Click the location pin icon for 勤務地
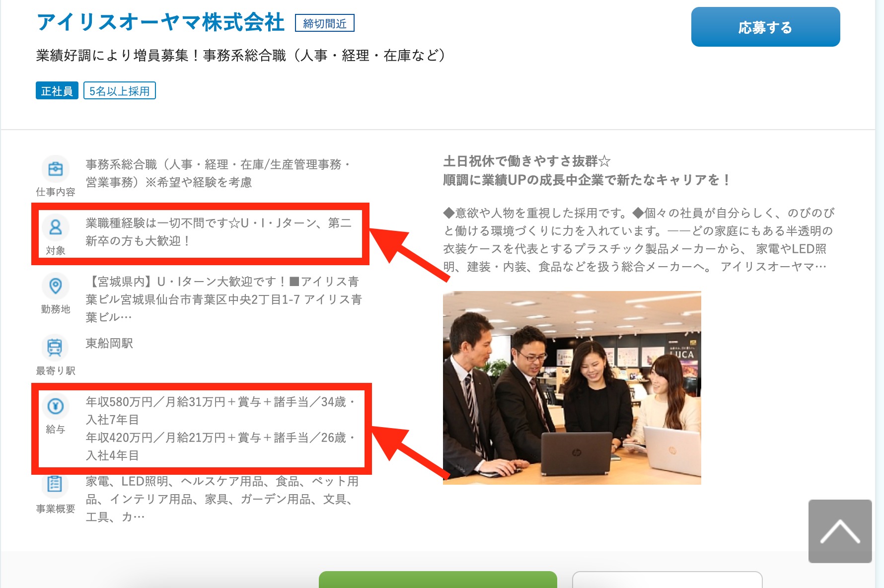The width and height of the screenshot is (884, 588). pos(55,286)
